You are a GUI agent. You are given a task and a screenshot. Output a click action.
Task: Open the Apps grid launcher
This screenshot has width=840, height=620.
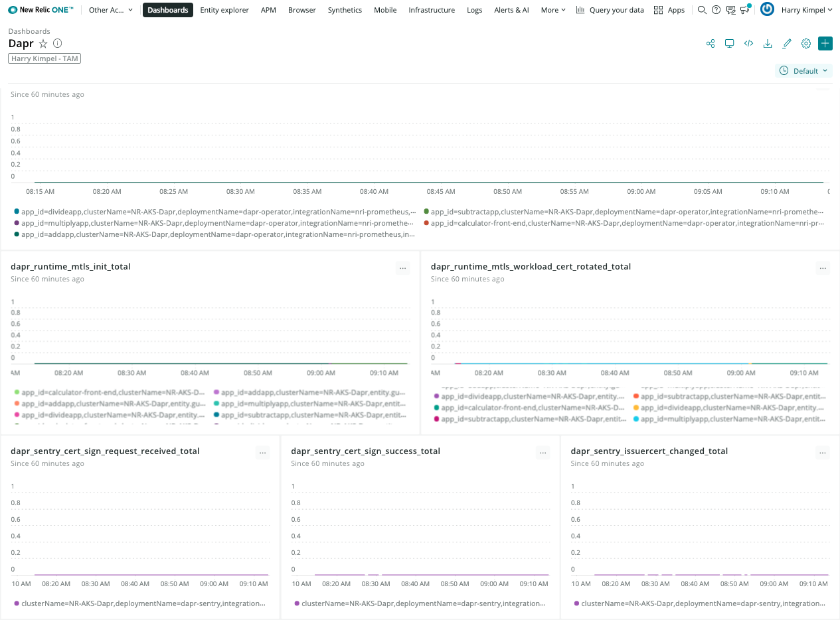tap(669, 10)
